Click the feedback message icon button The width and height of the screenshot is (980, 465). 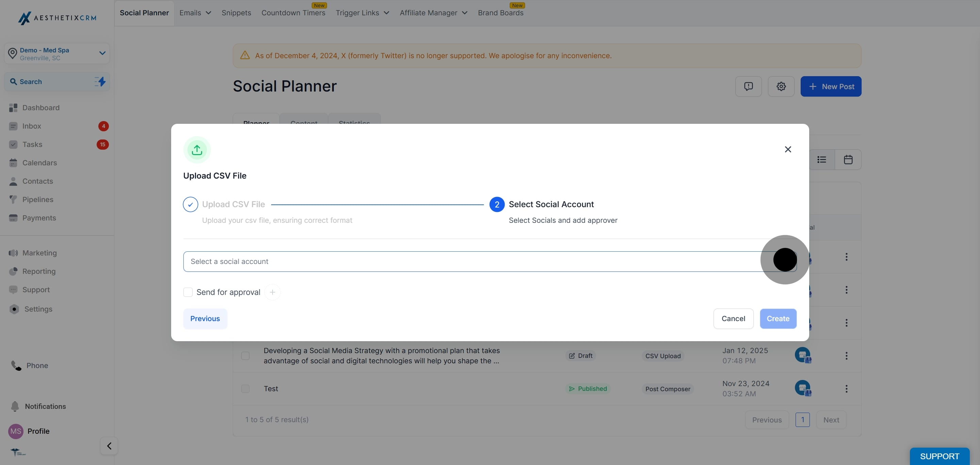pos(748,86)
